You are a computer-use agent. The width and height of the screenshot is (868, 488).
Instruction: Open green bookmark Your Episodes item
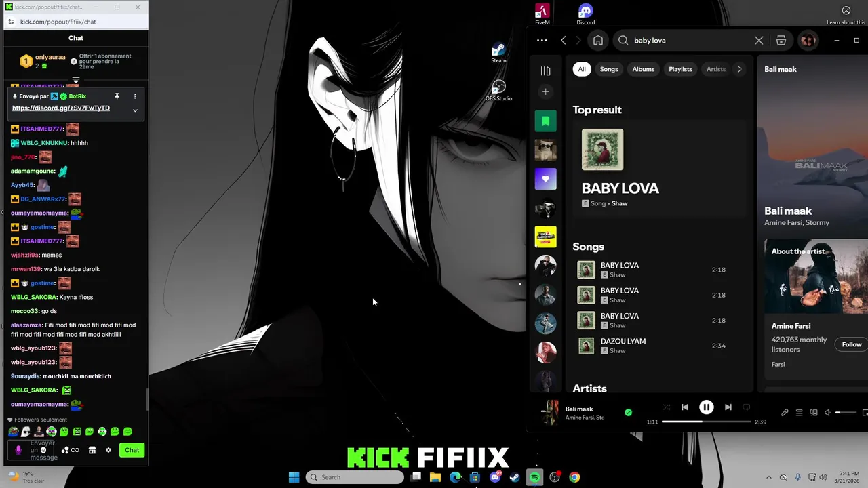[545, 121]
